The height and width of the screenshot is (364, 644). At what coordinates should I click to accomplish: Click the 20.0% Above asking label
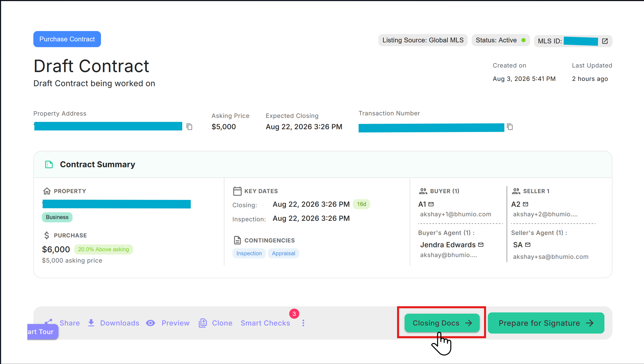click(x=103, y=249)
